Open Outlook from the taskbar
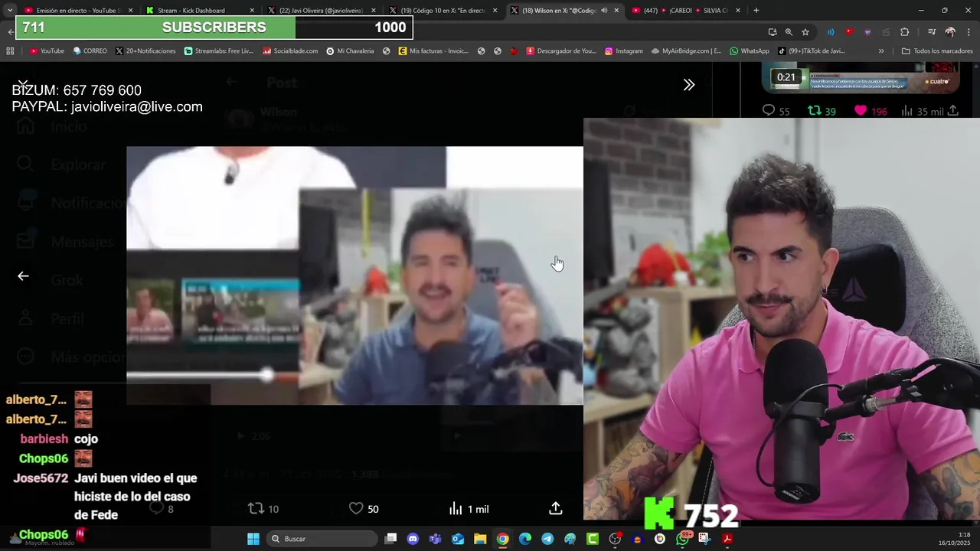Image resolution: width=980 pixels, height=551 pixels. pos(458,539)
